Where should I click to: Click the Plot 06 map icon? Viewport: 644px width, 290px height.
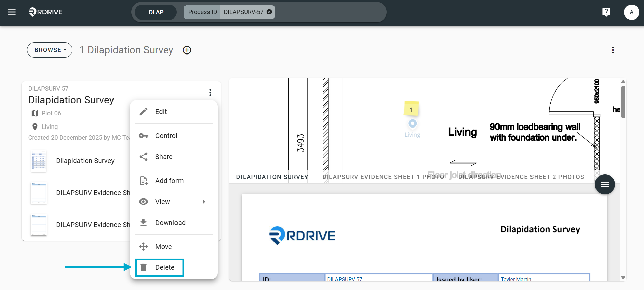[x=35, y=113]
